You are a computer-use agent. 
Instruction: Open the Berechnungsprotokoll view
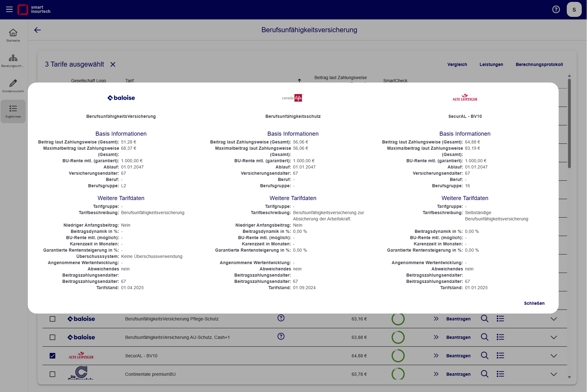(x=539, y=64)
